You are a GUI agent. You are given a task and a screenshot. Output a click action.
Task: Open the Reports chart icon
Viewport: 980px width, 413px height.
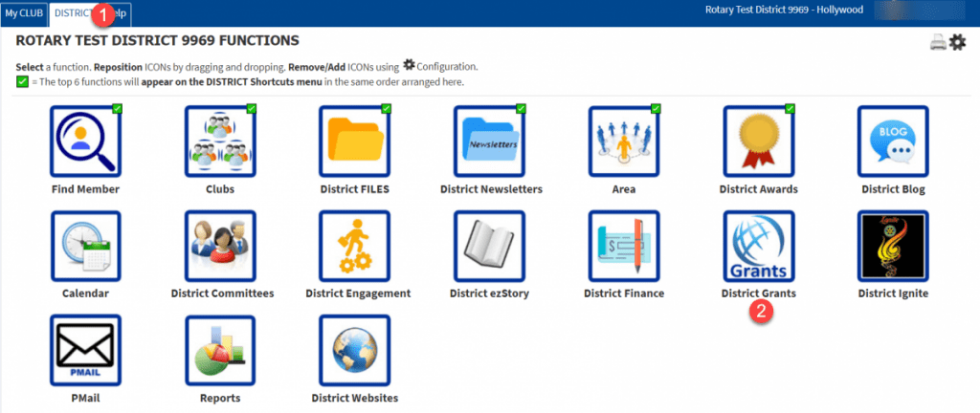(x=220, y=350)
